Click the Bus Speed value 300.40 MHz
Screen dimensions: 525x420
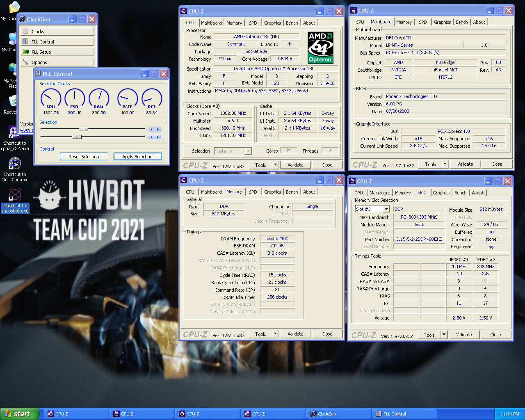click(233, 128)
